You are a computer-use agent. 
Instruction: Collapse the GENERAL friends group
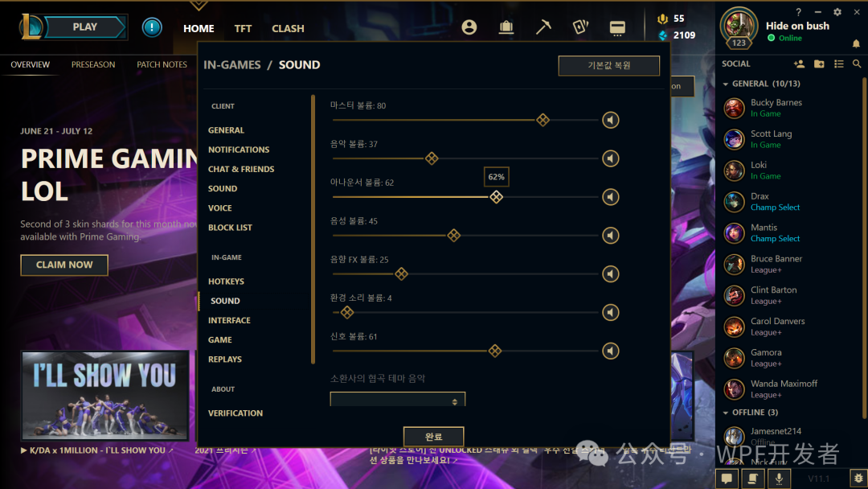coord(726,84)
